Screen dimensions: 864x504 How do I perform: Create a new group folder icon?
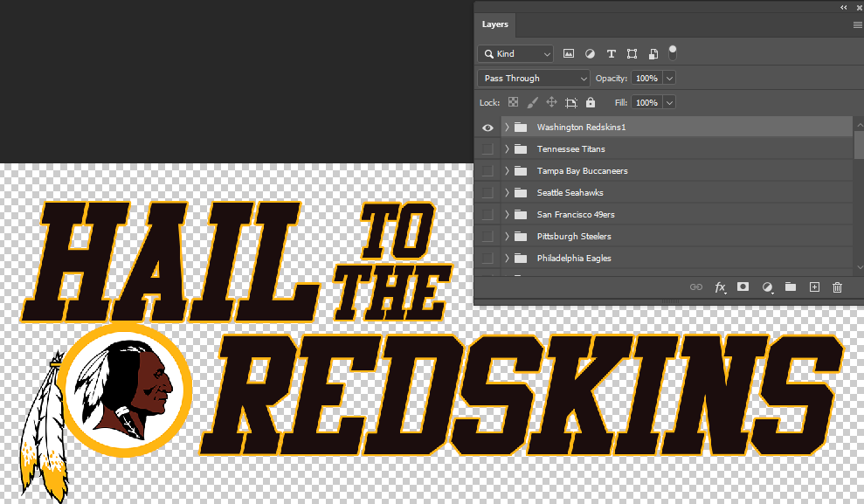point(790,287)
